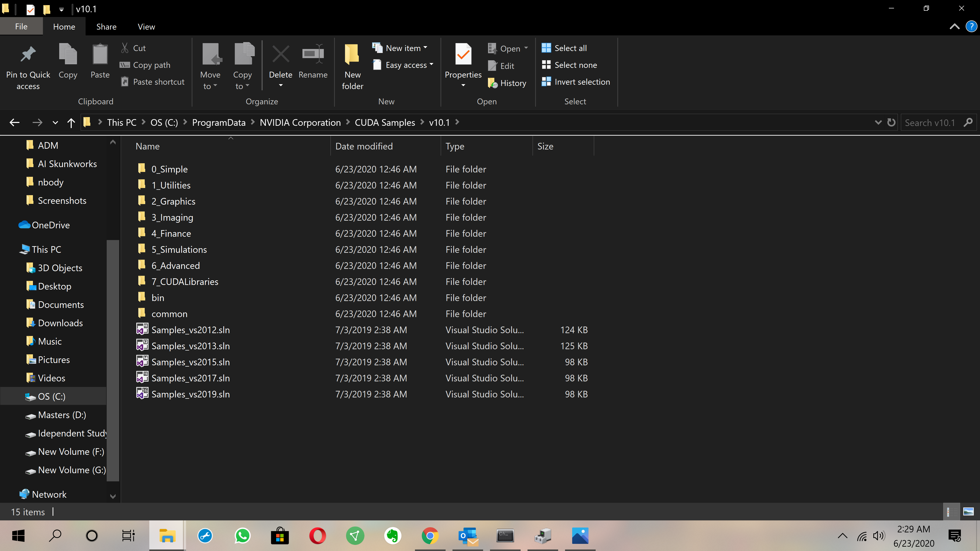980x551 pixels.
Task: Click the Cut scissors command
Action: [x=133, y=48]
